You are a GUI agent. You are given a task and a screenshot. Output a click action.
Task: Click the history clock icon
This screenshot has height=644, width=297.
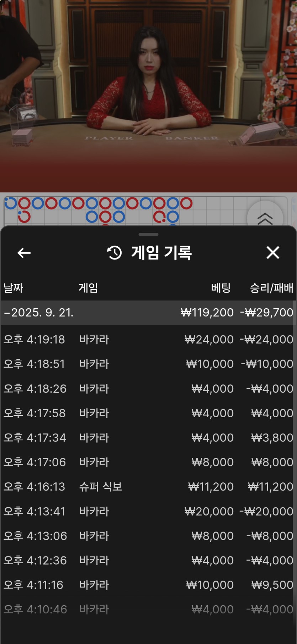[115, 253]
